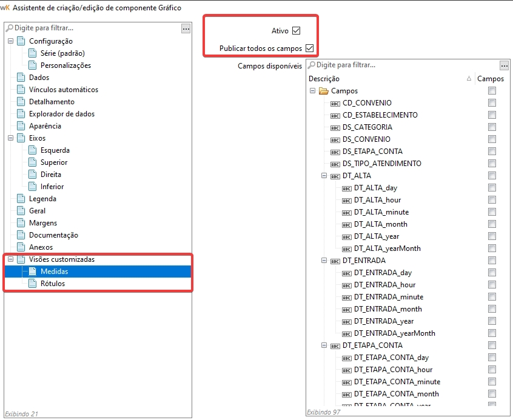Image resolution: width=513 pixels, height=420 pixels.
Task: Uncheck the Ativo checkbox
Action: click(296, 31)
